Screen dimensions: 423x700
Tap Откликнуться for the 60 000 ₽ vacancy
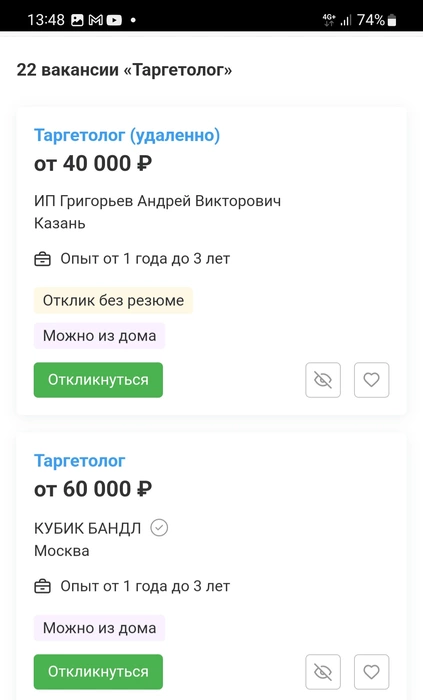(x=98, y=672)
